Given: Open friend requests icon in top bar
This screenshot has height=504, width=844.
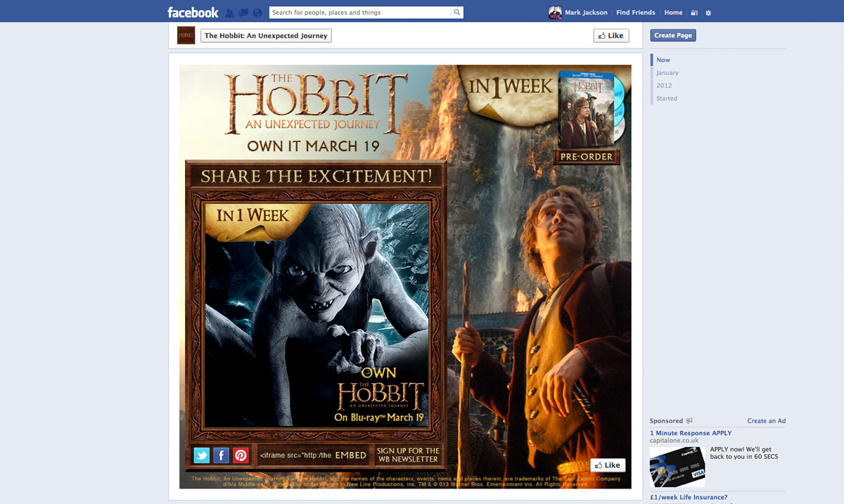Looking at the screenshot, I should click(x=230, y=13).
